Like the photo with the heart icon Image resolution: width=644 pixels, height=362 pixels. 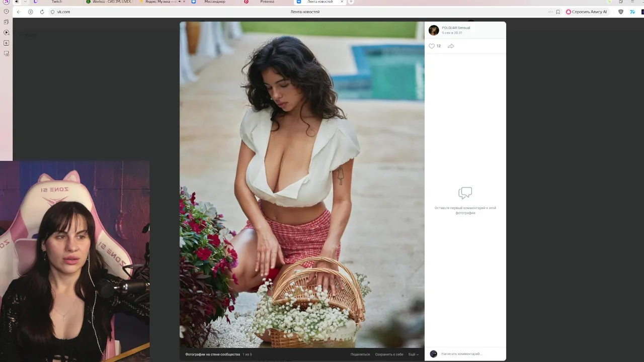(431, 46)
